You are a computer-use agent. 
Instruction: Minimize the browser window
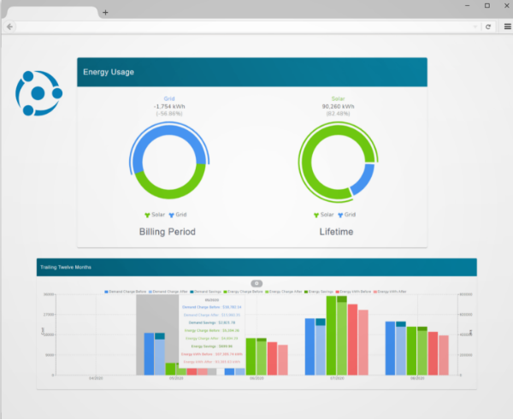click(x=468, y=6)
